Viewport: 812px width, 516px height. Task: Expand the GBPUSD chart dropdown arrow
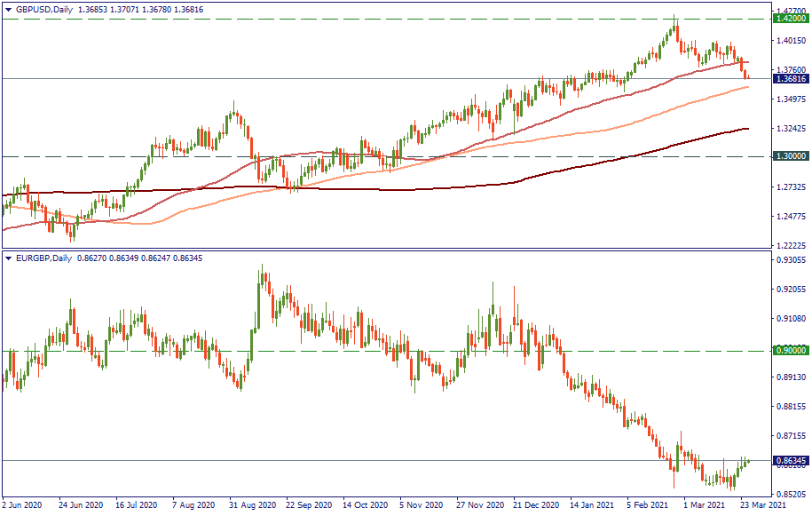click(x=9, y=6)
